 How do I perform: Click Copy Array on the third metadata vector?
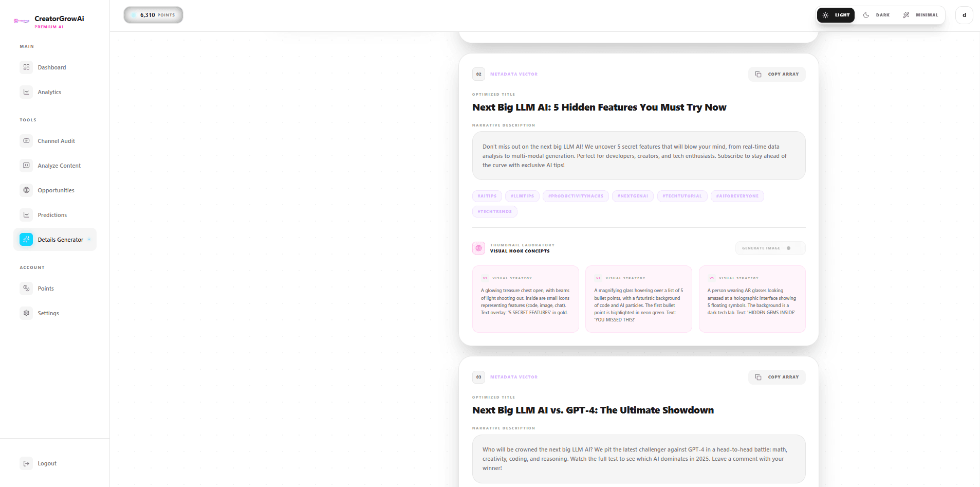(x=776, y=376)
